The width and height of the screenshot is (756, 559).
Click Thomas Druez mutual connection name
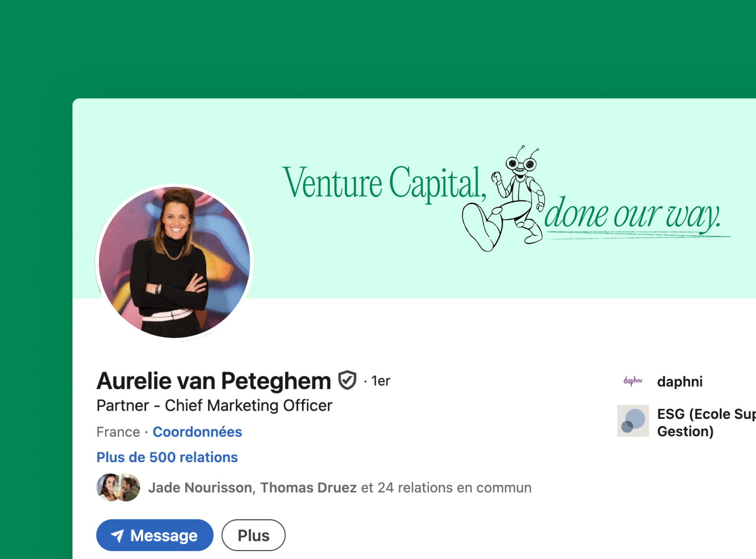click(308, 487)
